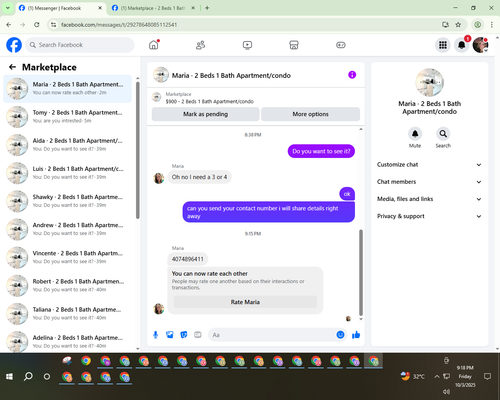500x400 pixels.
Task: Open the Friends icon in top navigation
Action: [200, 45]
